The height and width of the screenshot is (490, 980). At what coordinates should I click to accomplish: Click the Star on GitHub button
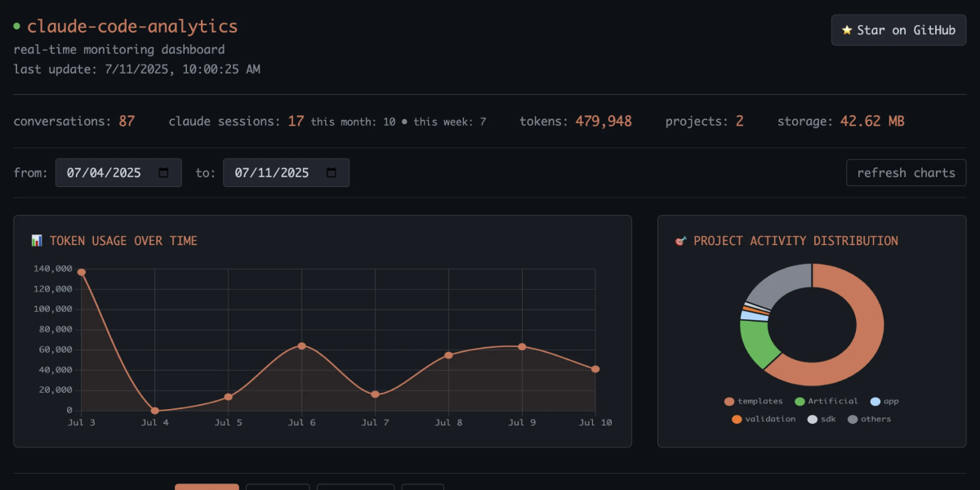tap(898, 29)
